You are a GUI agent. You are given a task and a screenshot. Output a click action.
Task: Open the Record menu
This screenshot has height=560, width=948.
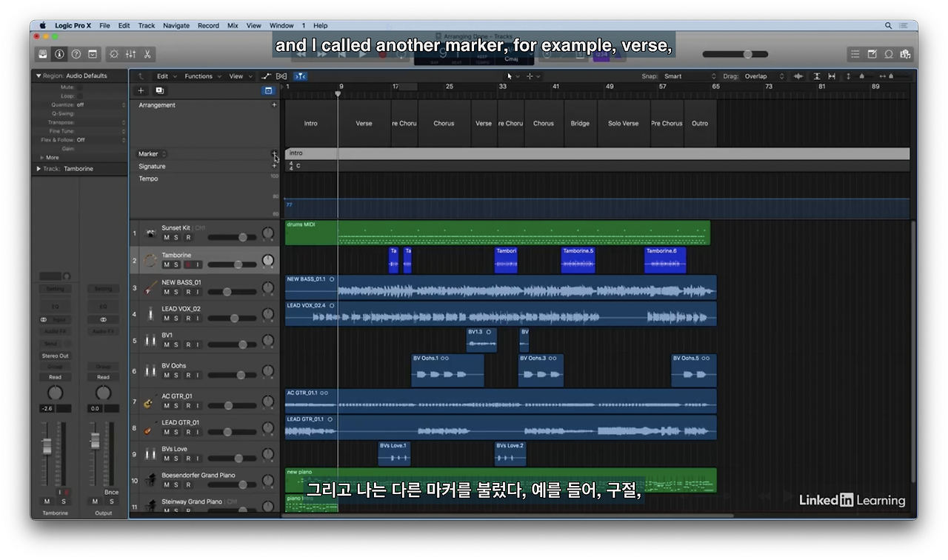click(208, 25)
